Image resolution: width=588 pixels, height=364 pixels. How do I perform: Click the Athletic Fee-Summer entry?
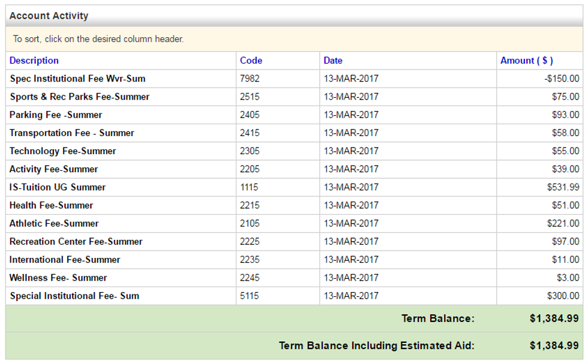coord(54,223)
